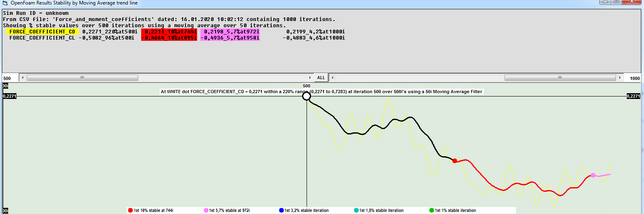Select the FORCE_COEFFICIENT_CL row label
This screenshot has width=644, height=214.
(x=42, y=38)
